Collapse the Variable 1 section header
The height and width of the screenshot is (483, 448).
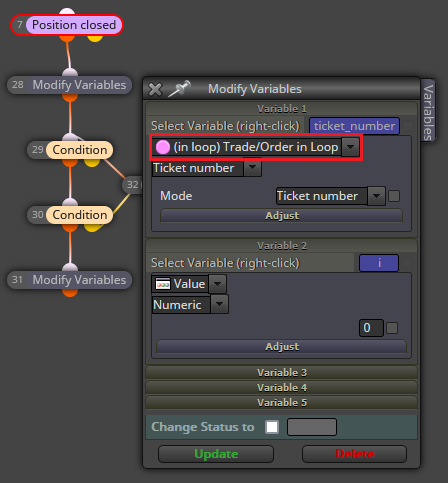pyautogui.click(x=282, y=109)
